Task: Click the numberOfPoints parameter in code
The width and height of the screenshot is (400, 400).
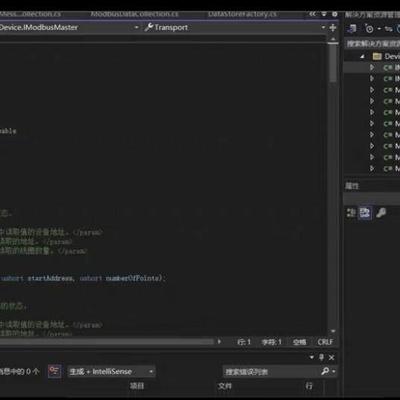Action: (x=133, y=278)
